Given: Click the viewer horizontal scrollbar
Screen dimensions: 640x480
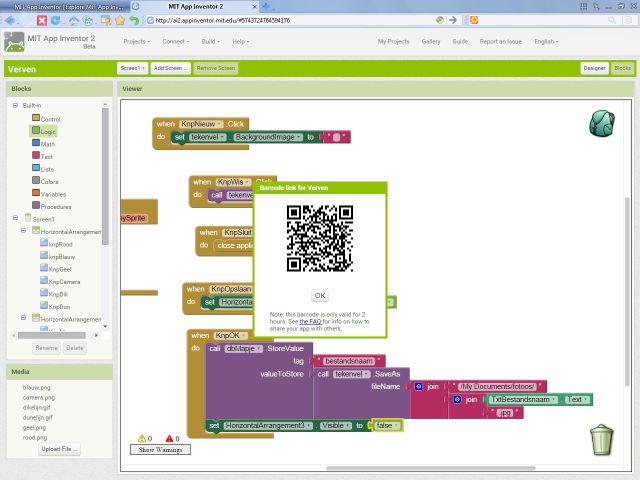Looking at the screenshot, I should 431,468.
